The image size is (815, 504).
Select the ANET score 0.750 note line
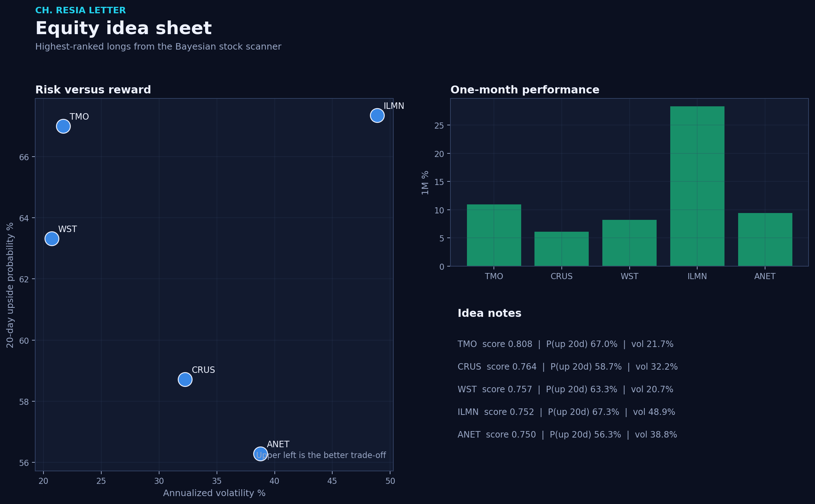[567, 435]
